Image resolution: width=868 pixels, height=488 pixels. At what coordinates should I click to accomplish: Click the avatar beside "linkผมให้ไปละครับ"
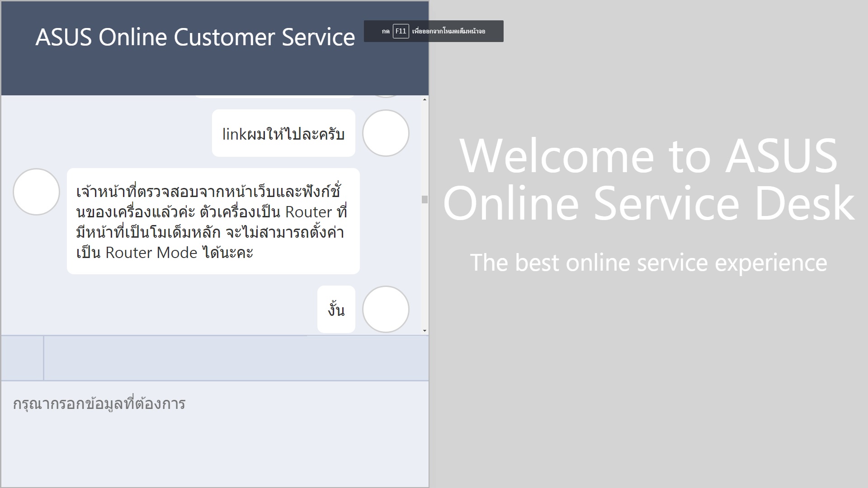[x=386, y=133]
